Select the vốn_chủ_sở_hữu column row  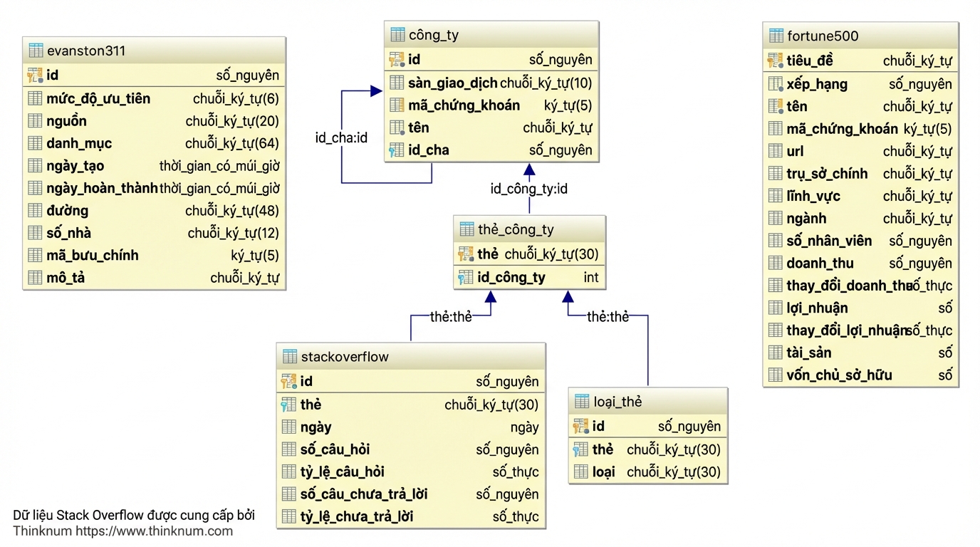(860, 375)
